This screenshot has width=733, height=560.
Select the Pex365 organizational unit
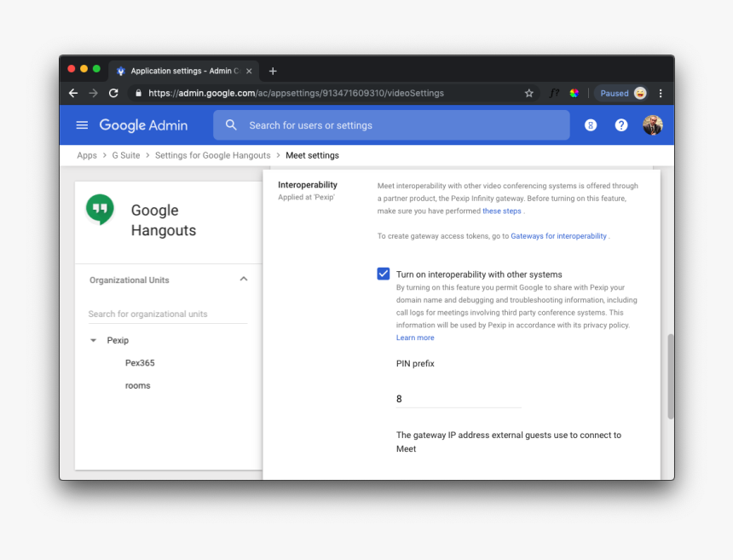click(140, 363)
